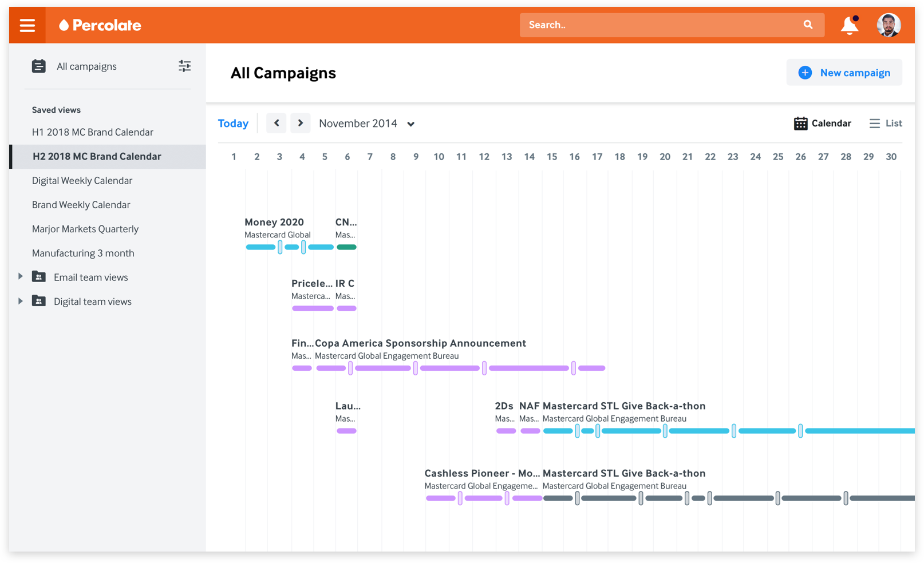924x563 pixels.
Task: Switch to Calendar view
Action: pyautogui.click(x=823, y=124)
